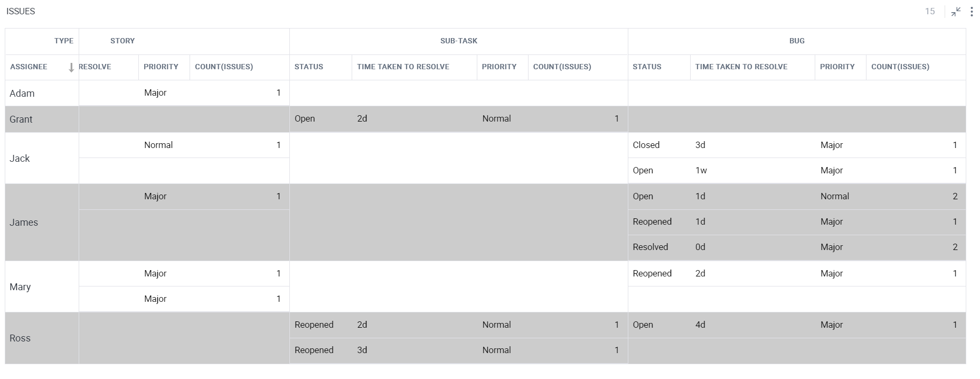Click James's Normal bug priority
Screen dimensions: 980x379
pos(835,196)
